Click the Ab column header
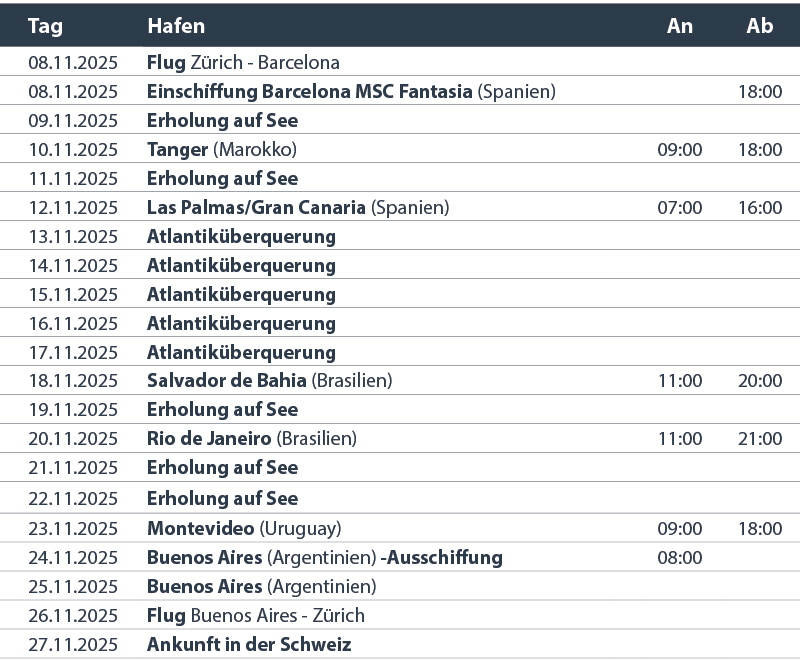Image resolution: width=800 pixels, height=661 pixels. (x=760, y=26)
